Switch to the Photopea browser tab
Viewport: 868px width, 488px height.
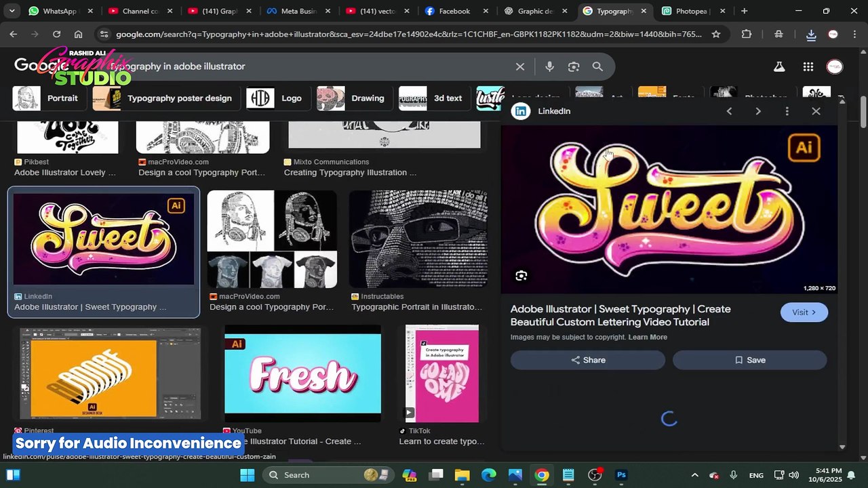pyautogui.click(x=690, y=11)
